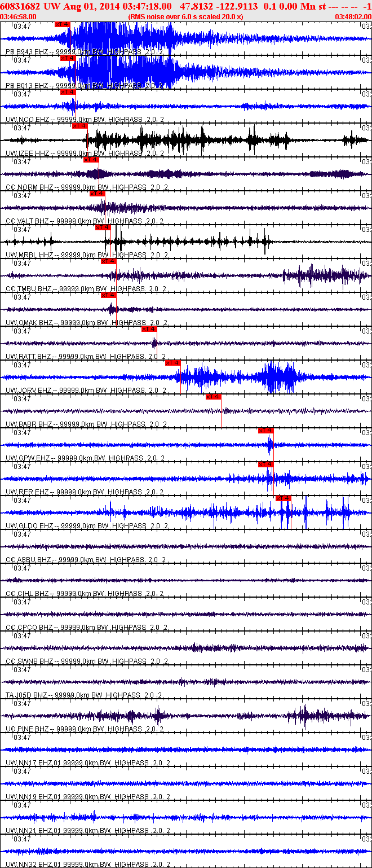Click the TA J05D BHZ station label
The width and height of the screenshot is (372, 868).
coord(84,695)
